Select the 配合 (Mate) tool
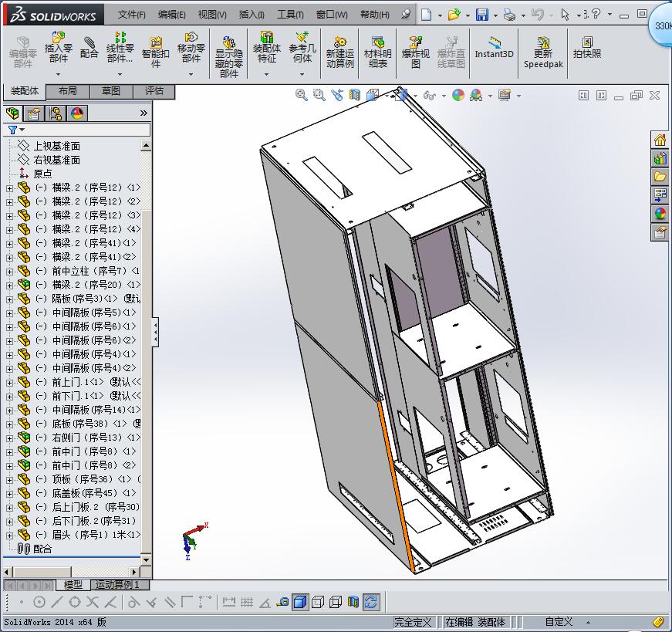The image size is (672, 632). click(x=89, y=48)
